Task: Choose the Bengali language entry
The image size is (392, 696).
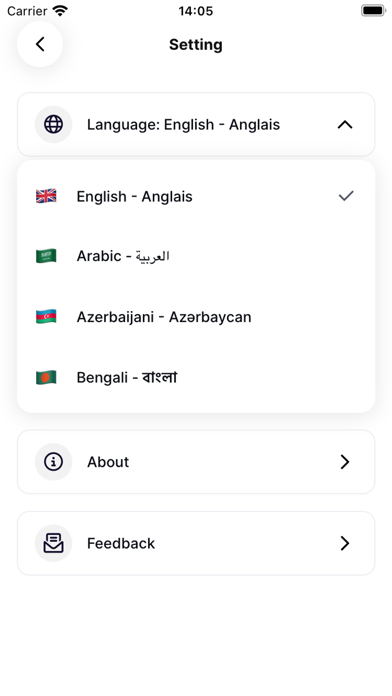Action: [196, 378]
